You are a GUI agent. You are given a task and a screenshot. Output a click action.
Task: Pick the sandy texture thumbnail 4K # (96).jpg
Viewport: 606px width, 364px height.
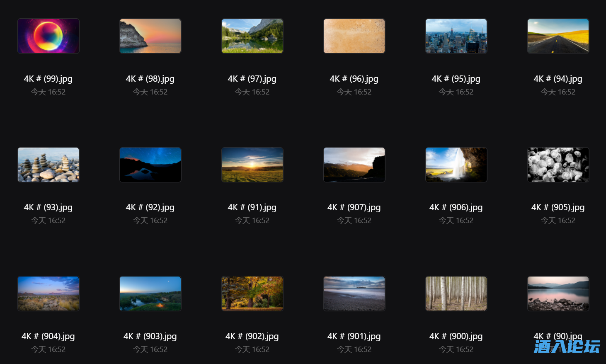(354, 36)
